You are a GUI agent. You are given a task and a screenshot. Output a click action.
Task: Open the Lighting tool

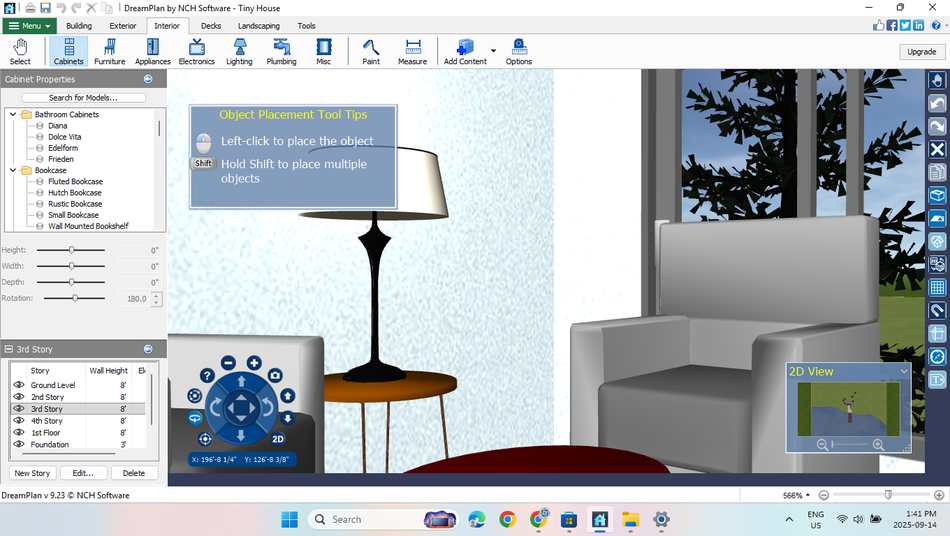click(x=239, y=51)
